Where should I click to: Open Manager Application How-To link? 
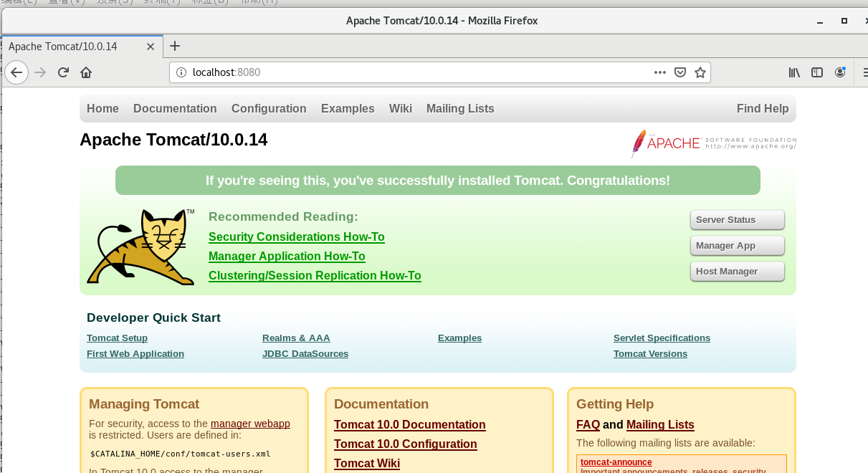point(287,257)
